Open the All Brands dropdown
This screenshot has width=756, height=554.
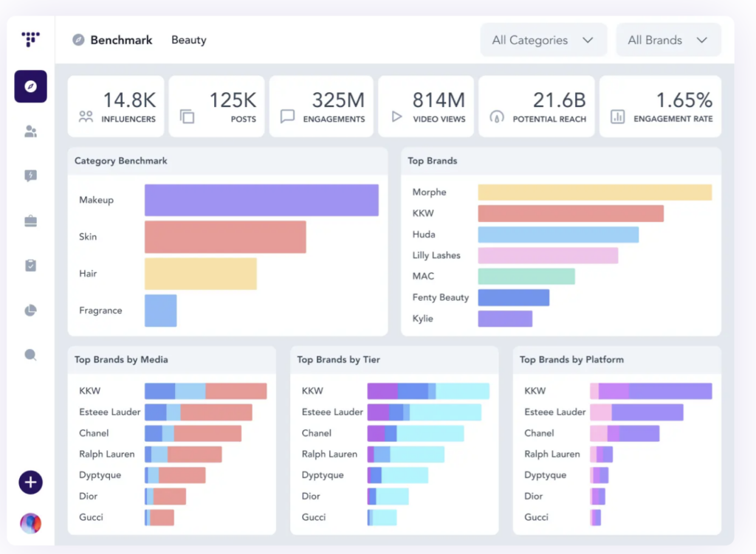click(668, 40)
